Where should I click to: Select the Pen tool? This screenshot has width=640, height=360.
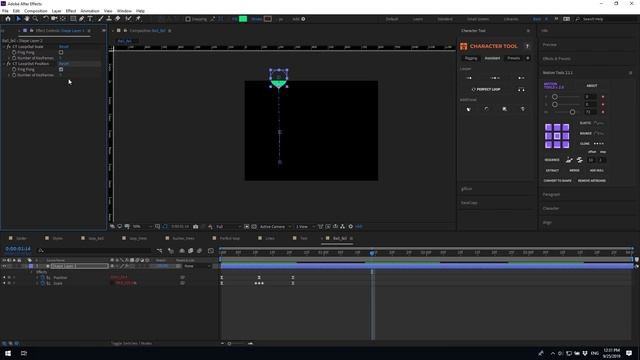click(82, 19)
